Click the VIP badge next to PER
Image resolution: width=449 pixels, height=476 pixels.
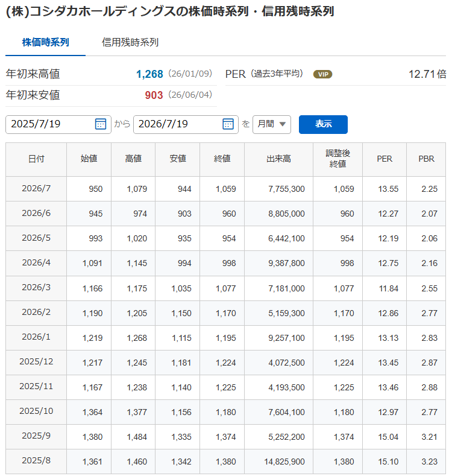[x=322, y=74]
